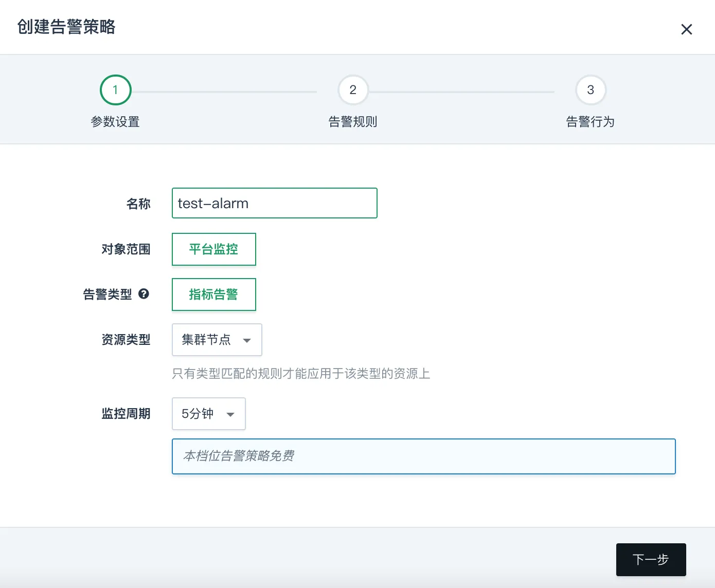Viewport: 715px width, 588px height.
Task: Click the 创建告警策略 dialog title
Action: 66,27
